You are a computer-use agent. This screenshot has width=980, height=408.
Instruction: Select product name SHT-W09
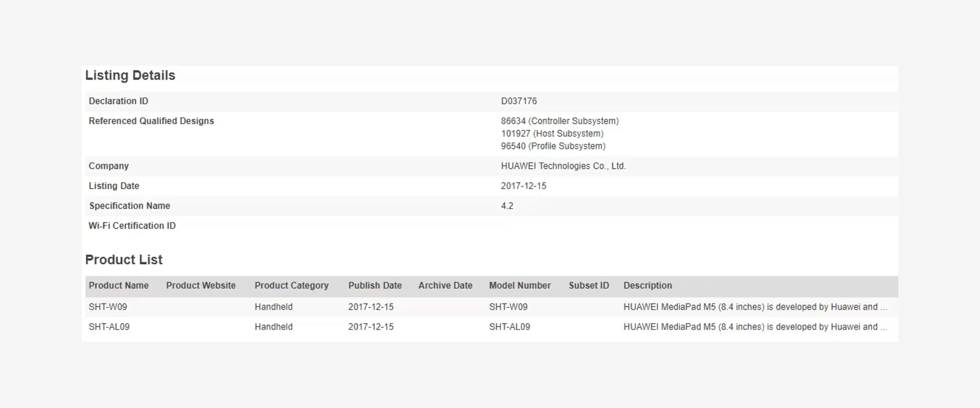pos(108,307)
